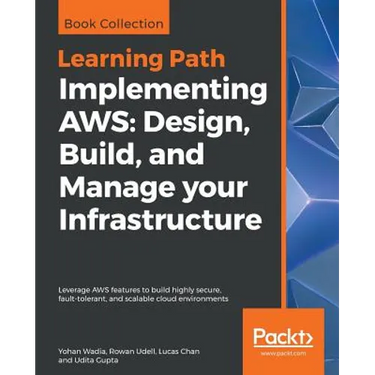Screen dimensions: 375x375
Task: Click the Book Collection orange label
Action: 114,18
